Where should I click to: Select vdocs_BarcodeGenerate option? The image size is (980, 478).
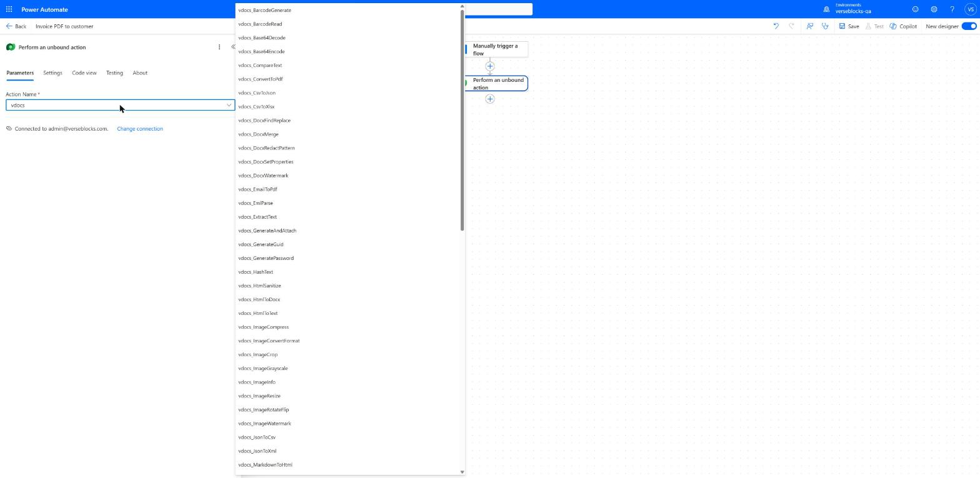click(x=347, y=10)
